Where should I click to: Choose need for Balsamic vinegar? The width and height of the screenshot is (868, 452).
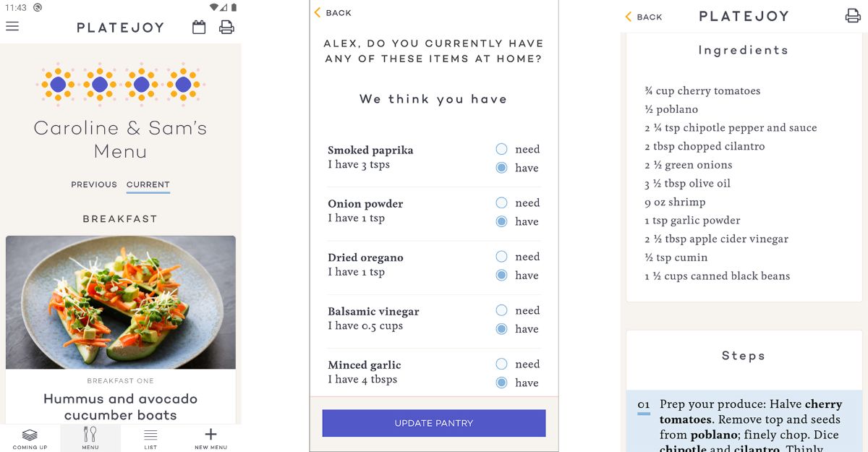tap(502, 311)
